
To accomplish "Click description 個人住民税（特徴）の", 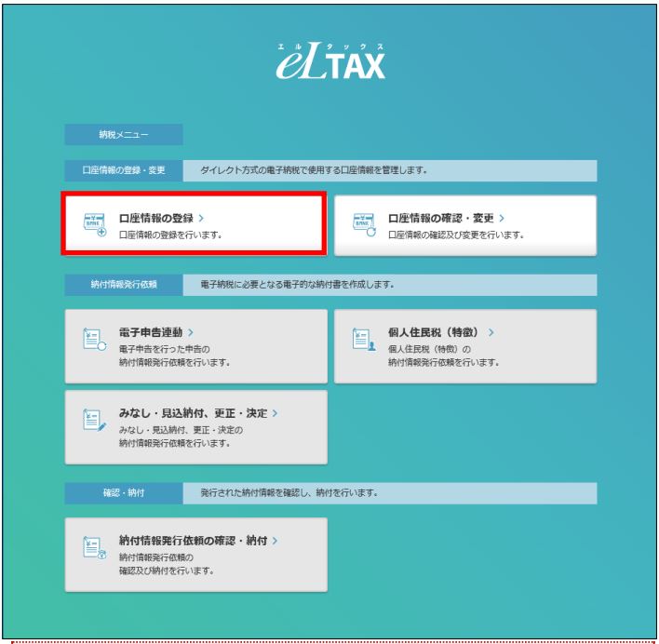I will [429, 349].
